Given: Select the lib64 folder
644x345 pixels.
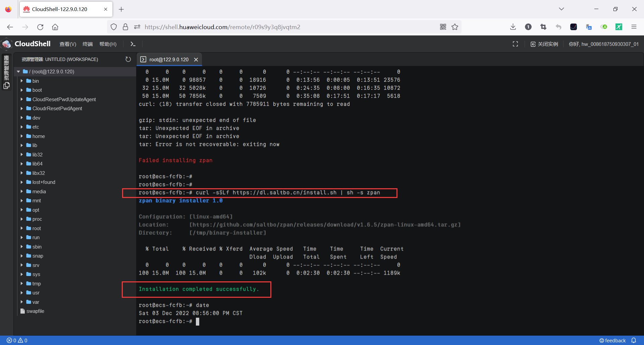Looking at the screenshot, I should pos(37,164).
